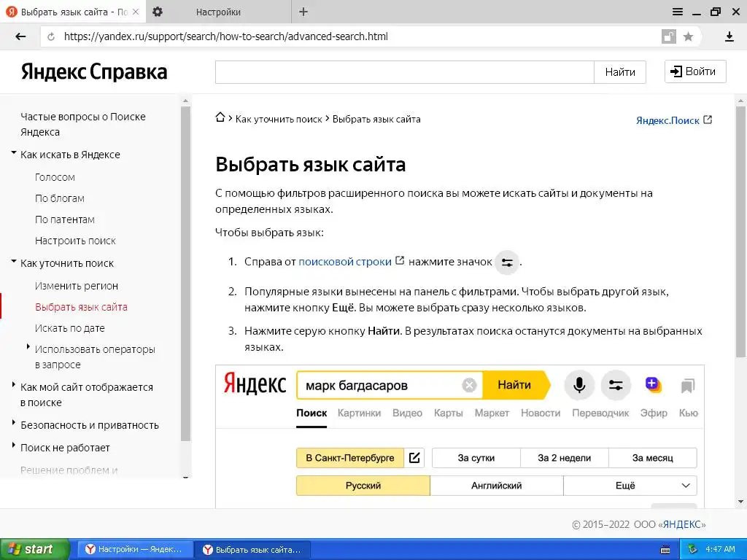Viewport: 747px width, 560px height.
Task: Open the Windows start button
Action: tap(35, 549)
